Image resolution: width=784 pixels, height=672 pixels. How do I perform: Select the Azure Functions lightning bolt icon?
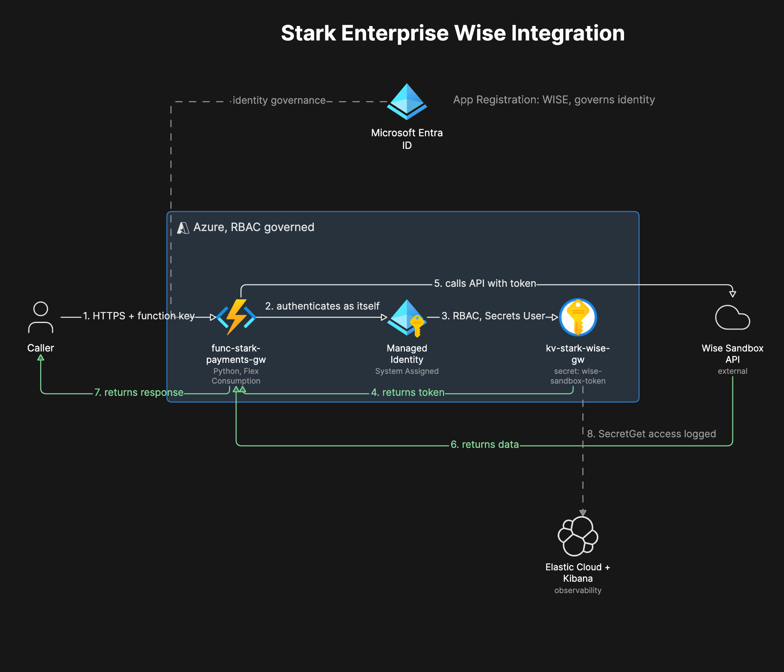pyautogui.click(x=236, y=317)
